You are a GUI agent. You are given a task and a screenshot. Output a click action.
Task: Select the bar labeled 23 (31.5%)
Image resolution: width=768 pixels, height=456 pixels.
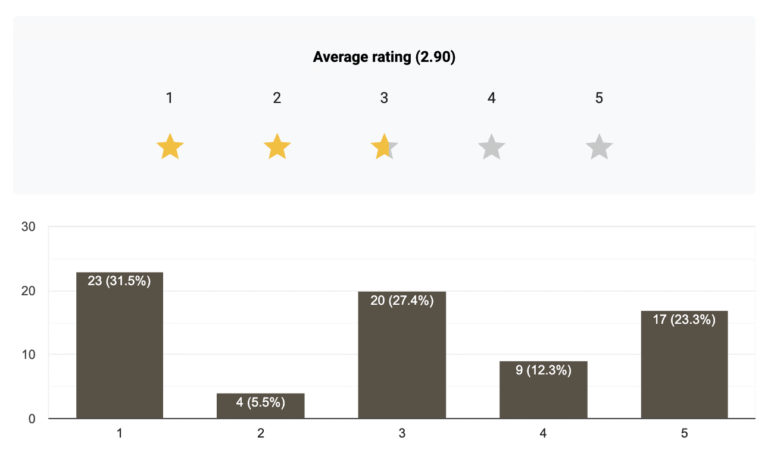119,345
